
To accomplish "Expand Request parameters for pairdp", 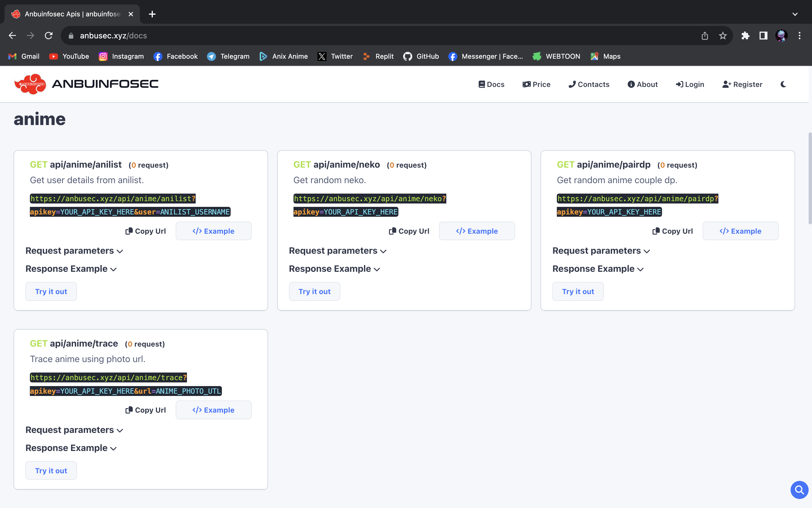I will pos(601,251).
